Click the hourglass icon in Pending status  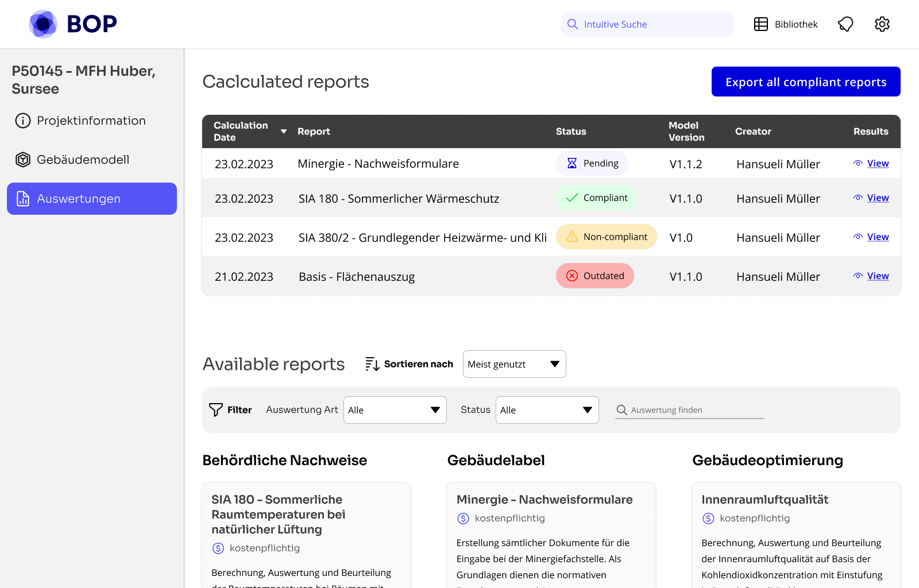[x=572, y=164]
